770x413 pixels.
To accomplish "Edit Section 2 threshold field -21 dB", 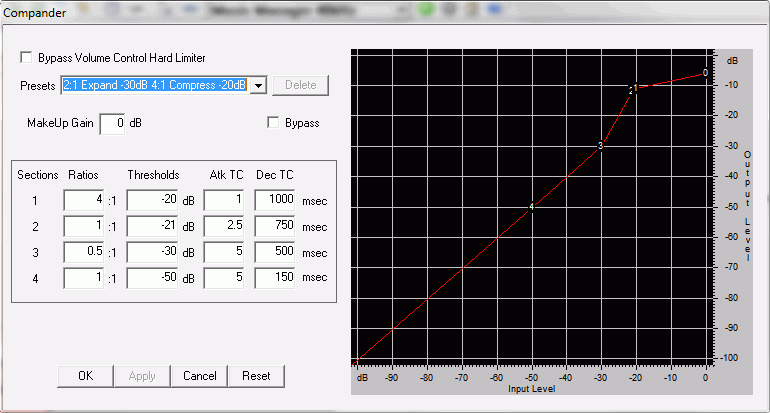I will coord(152,226).
